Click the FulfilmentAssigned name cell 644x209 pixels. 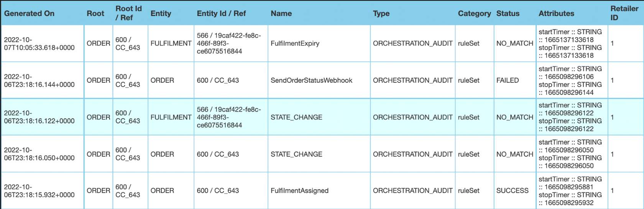(299, 191)
